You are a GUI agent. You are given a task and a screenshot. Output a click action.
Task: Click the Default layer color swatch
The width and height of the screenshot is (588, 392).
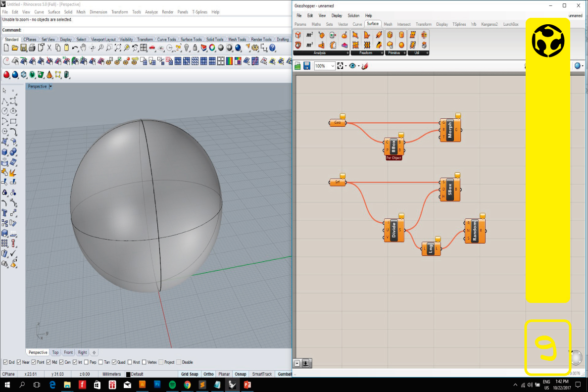[x=128, y=375]
